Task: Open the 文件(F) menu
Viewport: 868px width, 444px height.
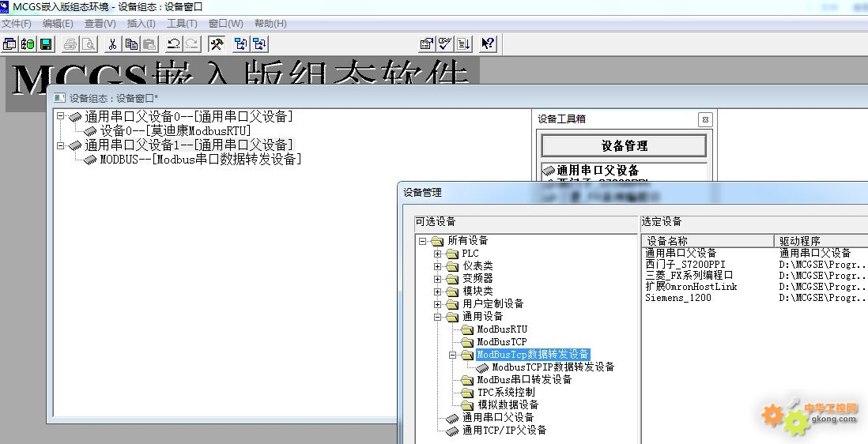Action: pos(17,24)
